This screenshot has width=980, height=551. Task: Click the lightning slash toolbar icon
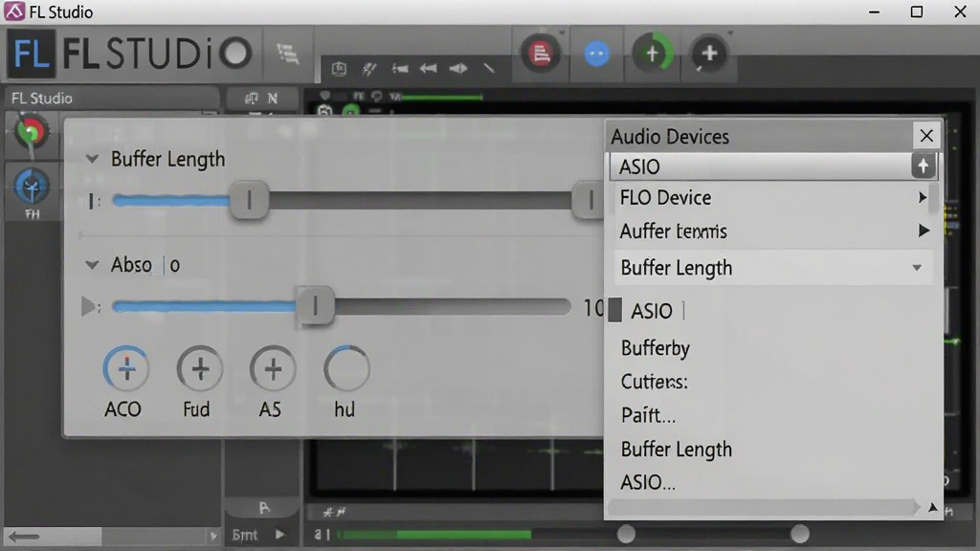(x=368, y=69)
